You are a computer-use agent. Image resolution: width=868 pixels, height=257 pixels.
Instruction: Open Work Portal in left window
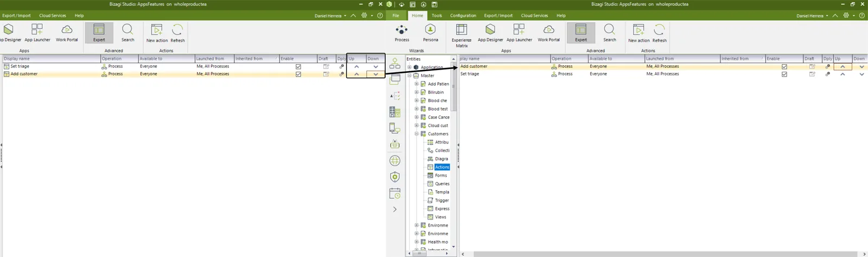pyautogui.click(x=67, y=33)
